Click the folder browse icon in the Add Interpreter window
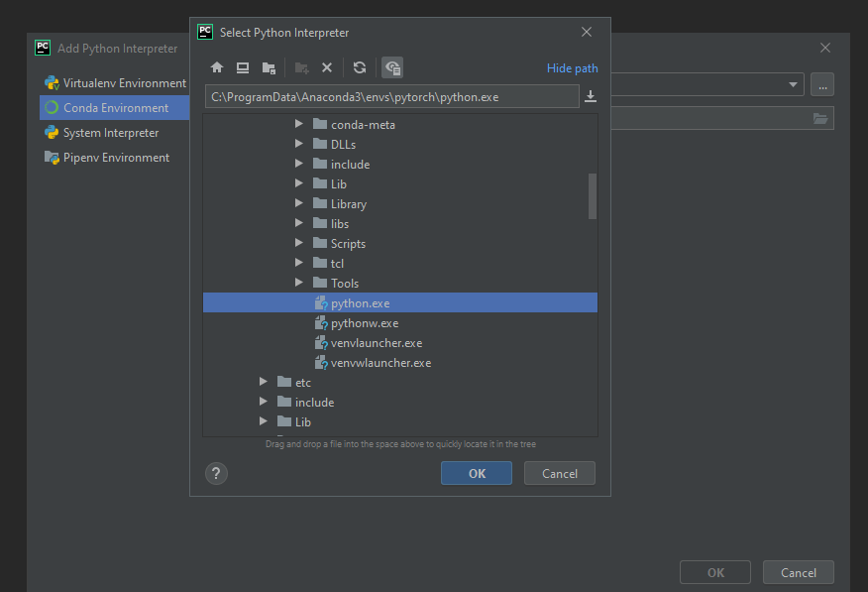 pyautogui.click(x=820, y=119)
